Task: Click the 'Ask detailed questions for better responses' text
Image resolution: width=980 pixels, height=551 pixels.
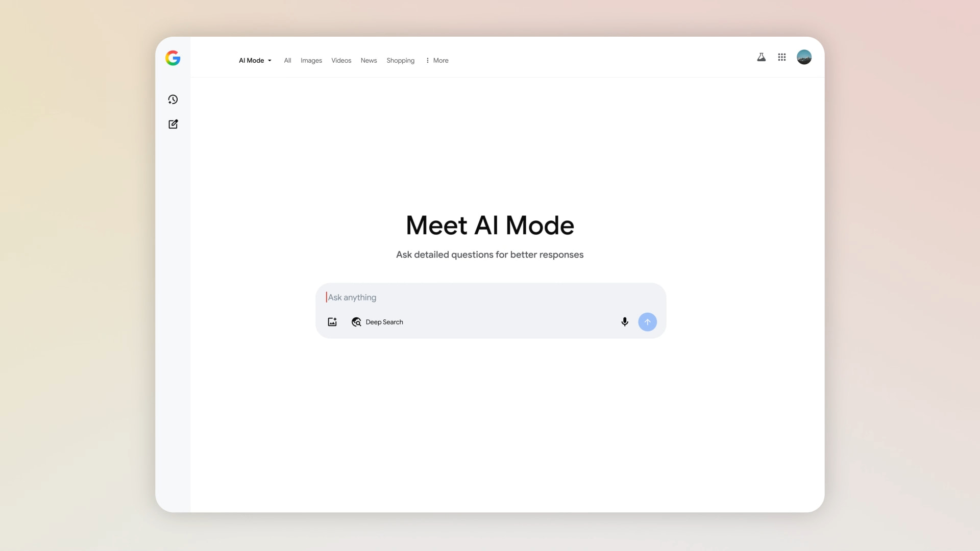Action: tap(490, 255)
